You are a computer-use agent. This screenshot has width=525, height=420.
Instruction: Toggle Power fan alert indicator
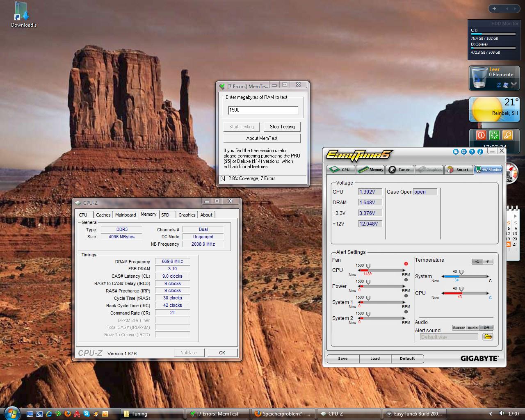406,280
